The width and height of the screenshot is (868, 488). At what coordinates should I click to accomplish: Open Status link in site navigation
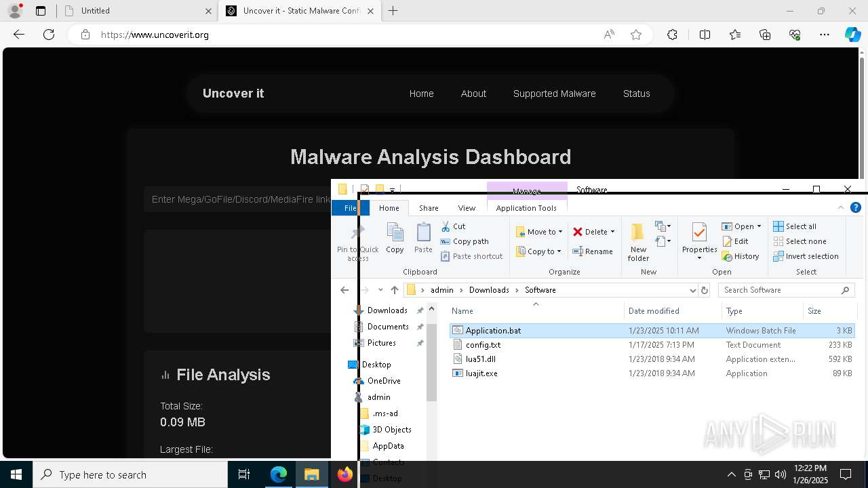[x=636, y=94]
